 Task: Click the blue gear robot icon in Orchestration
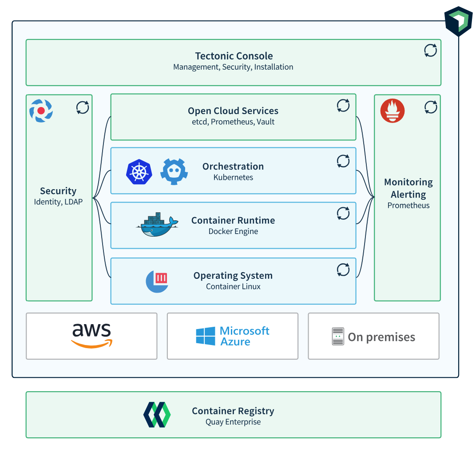click(x=174, y=171)
